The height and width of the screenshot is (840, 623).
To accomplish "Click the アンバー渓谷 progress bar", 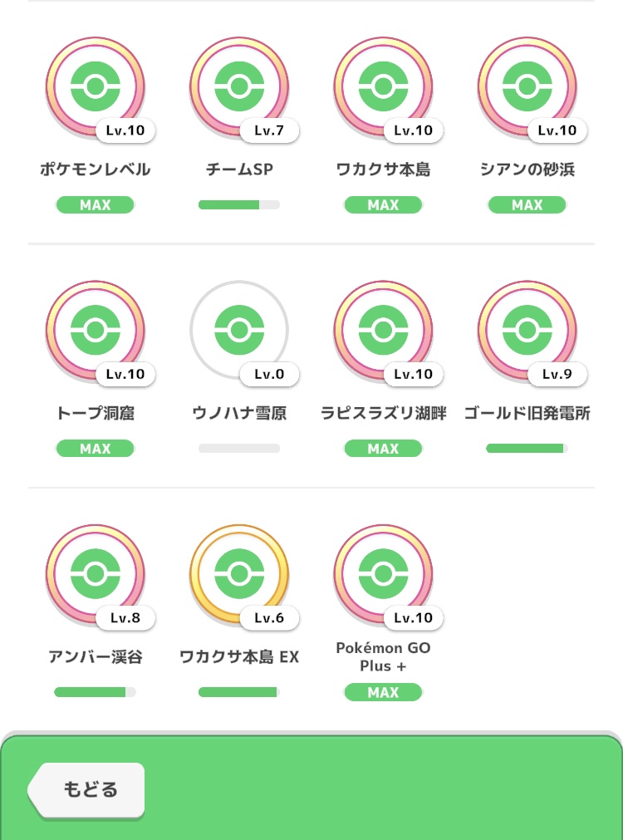I will click(95, 692).
